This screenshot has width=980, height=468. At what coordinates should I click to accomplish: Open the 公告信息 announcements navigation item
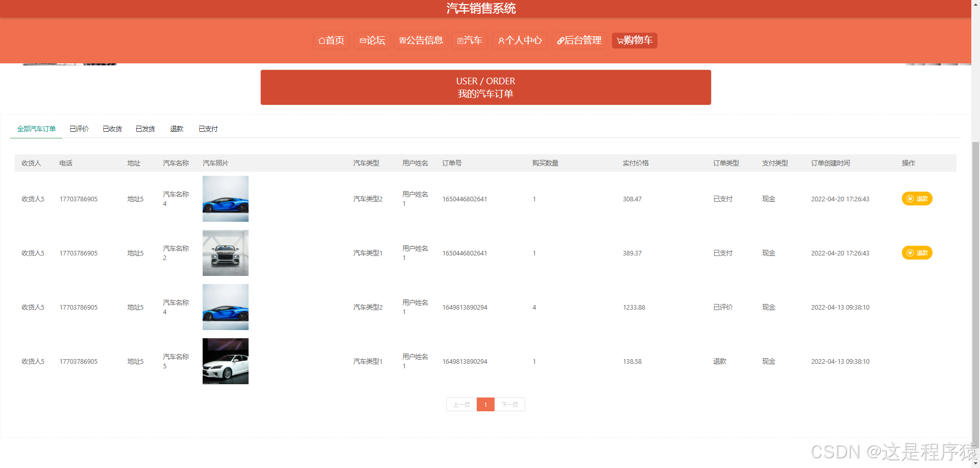[421, 40]
